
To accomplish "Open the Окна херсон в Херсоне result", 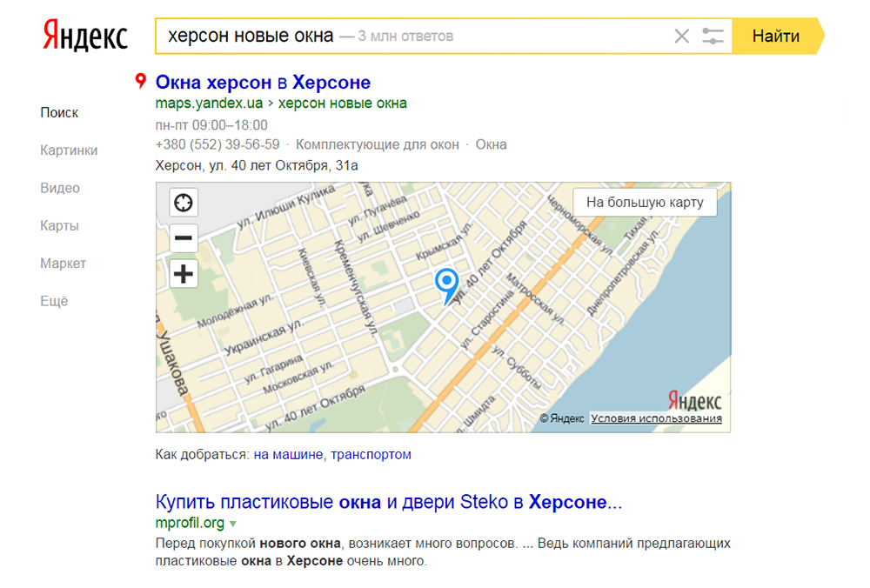I will 263,83.
